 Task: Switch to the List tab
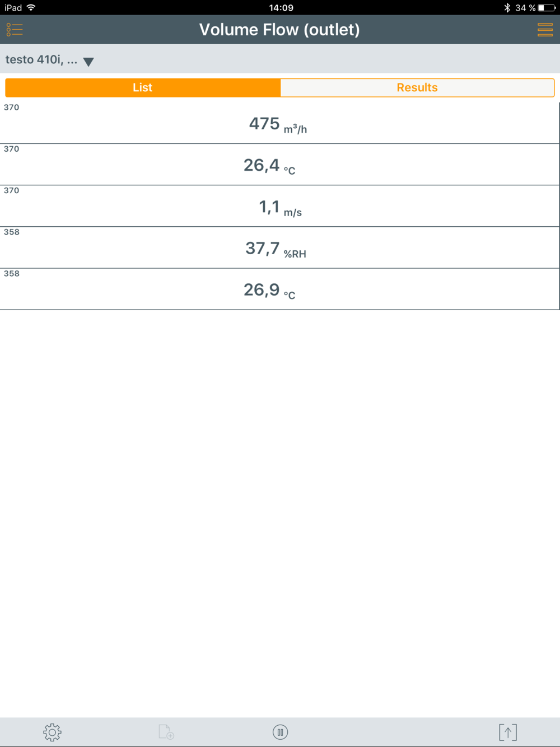point(143,88)
